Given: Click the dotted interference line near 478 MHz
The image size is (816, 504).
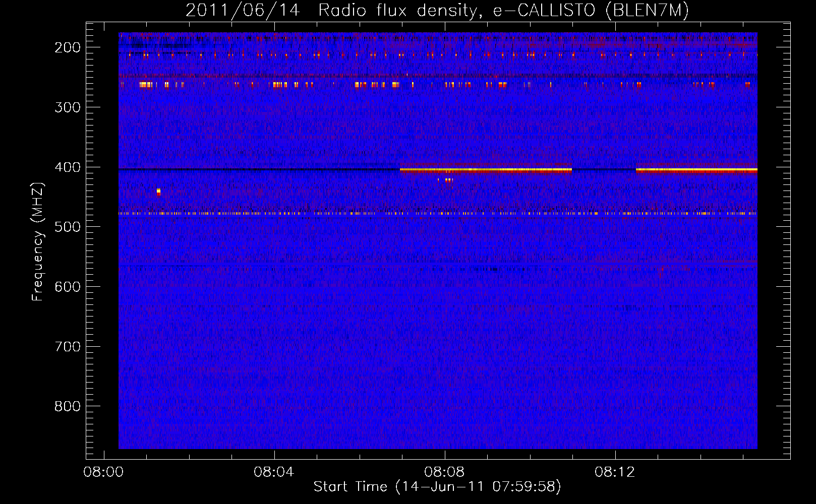Looking at the screenshot, I should 438,214.
